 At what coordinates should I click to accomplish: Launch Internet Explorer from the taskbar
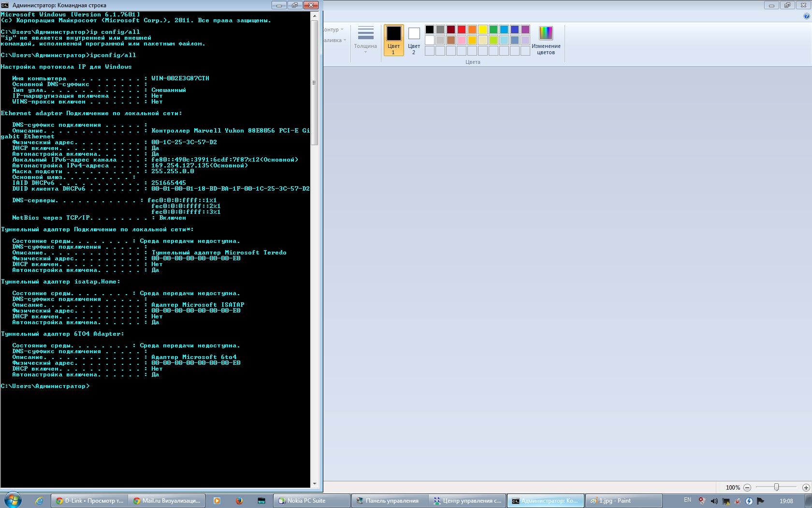pos(40,501)
